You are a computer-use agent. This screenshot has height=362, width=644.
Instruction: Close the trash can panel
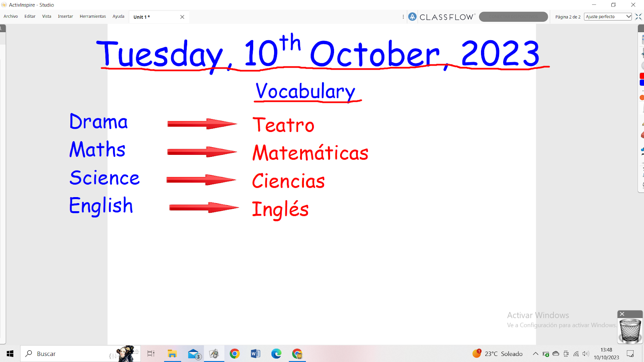(x=622, y=314)
